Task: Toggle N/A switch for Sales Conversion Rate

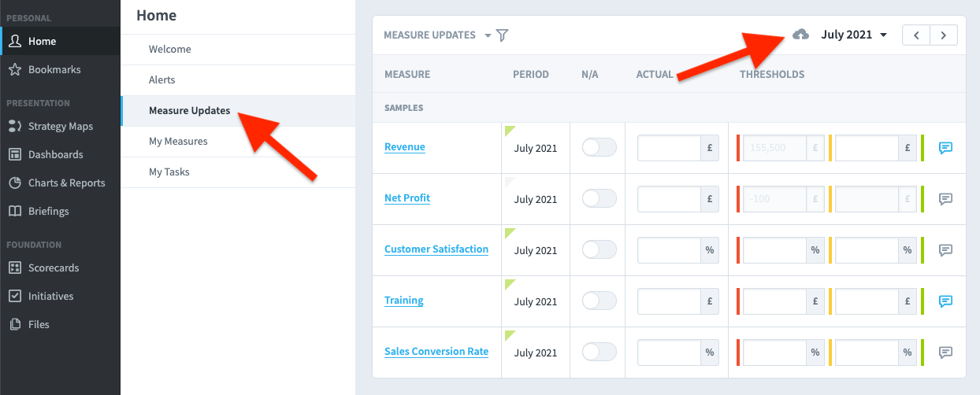Action: [x=600, y=352]
